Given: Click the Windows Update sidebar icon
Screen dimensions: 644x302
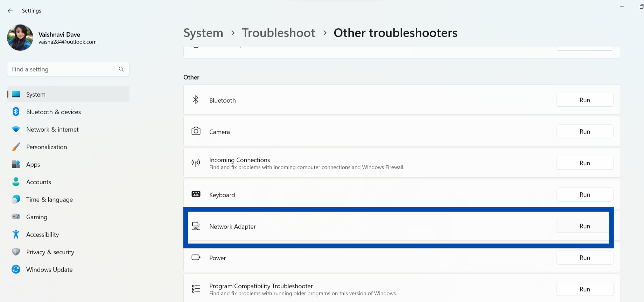Looking at the screenshot, I should [x=16, y=269].
